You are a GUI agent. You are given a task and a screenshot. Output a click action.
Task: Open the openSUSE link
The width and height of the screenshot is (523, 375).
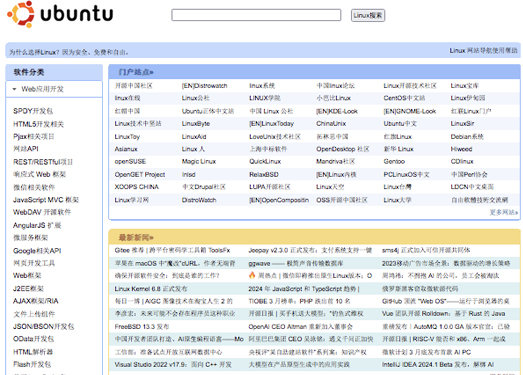[x=130, y=161]
